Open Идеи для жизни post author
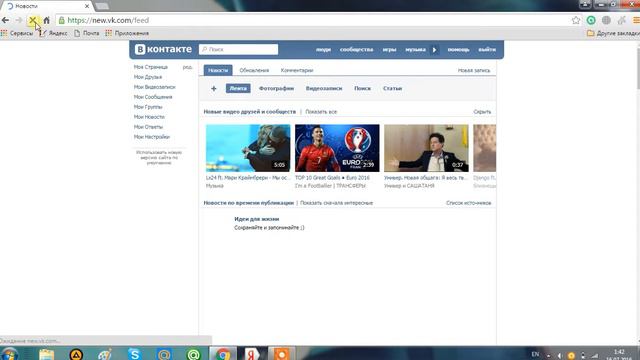 (x=257, y=219)
